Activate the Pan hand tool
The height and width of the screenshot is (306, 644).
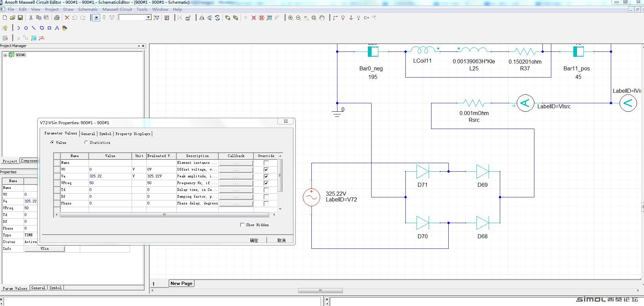[x=322, y=18]
